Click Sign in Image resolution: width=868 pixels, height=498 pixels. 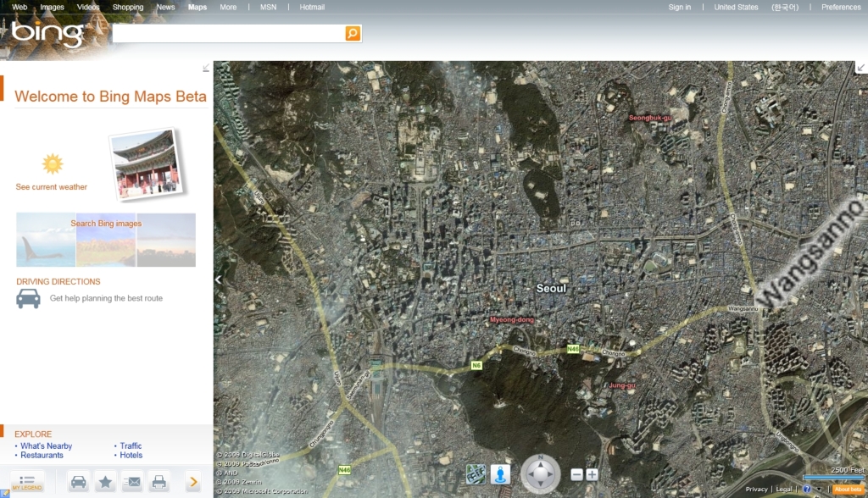[x=680, y=7]
